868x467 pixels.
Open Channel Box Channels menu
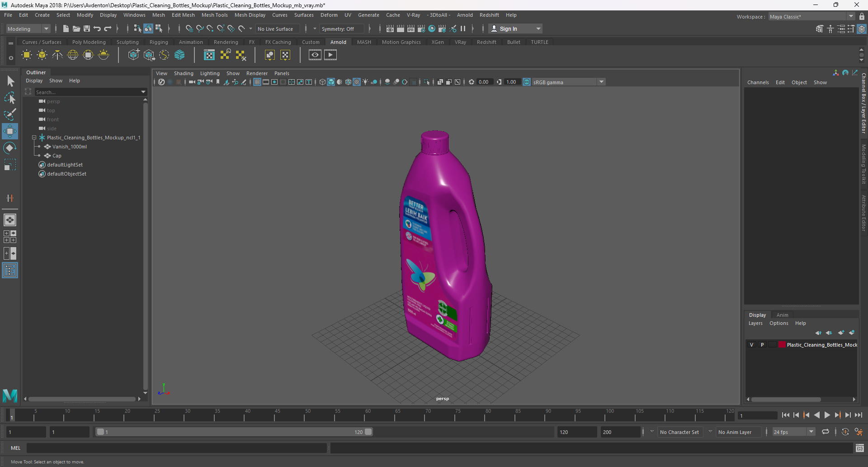point(758,82)
